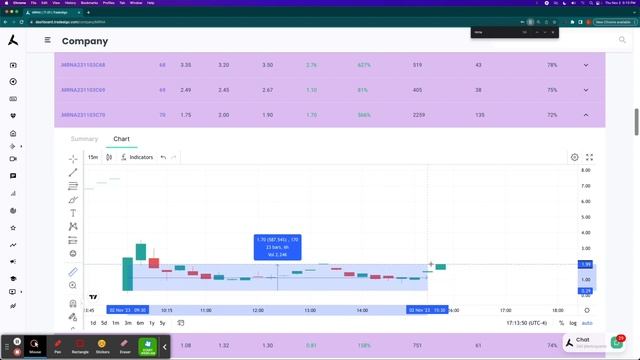Screen dimensions: 640x360
Task: Open the Indicators menu
Action: (x=137, y=157)
